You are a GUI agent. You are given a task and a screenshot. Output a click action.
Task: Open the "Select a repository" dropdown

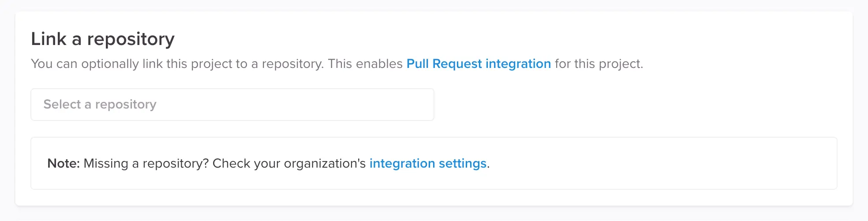coord(232,105)
